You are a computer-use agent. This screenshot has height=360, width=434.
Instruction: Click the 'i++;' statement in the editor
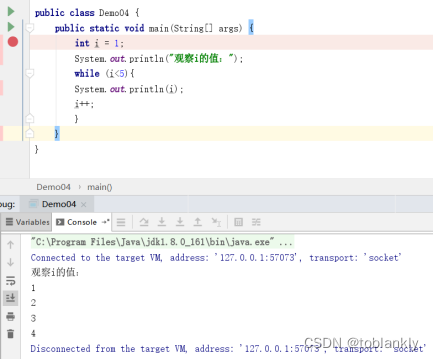(x=84, y=104)
